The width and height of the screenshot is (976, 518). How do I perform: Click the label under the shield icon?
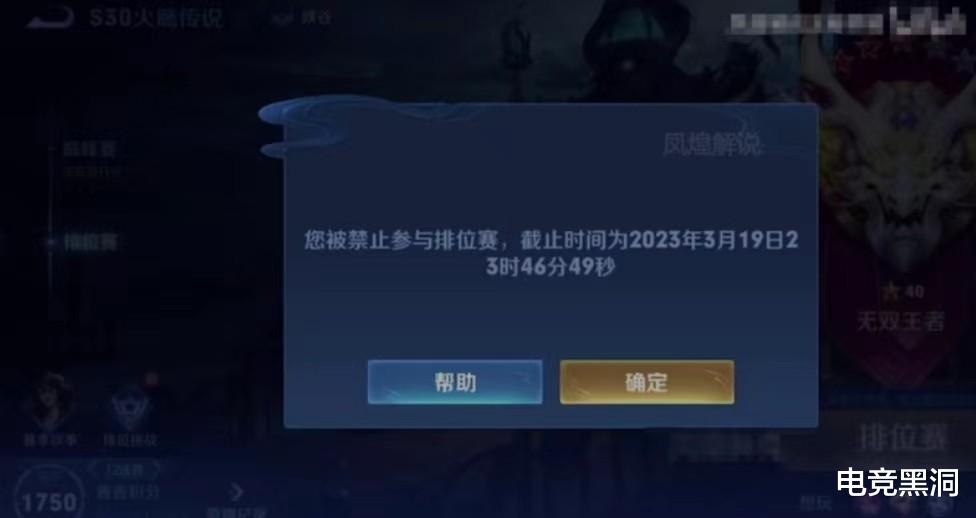[x=130, y=440]
